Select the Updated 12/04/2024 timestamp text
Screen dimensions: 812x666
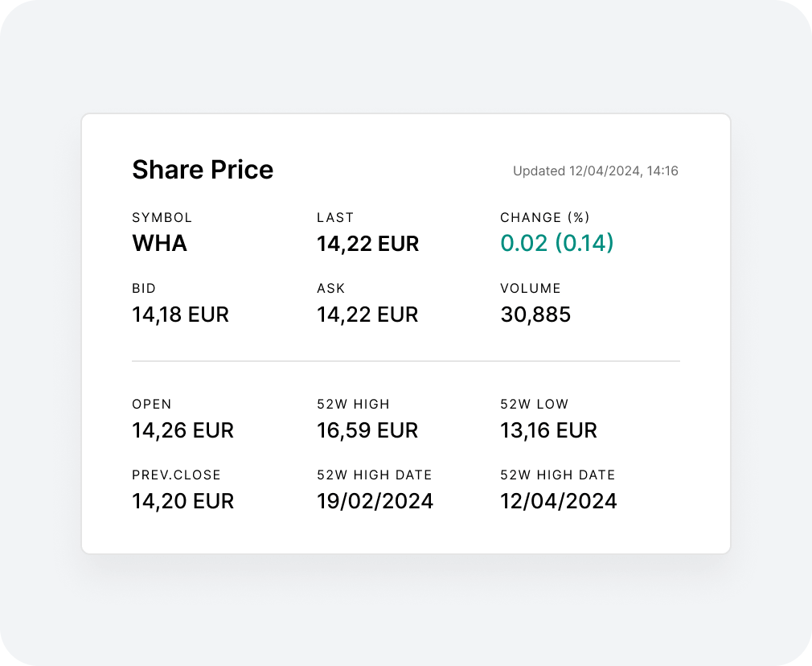(x=596, y=171)
